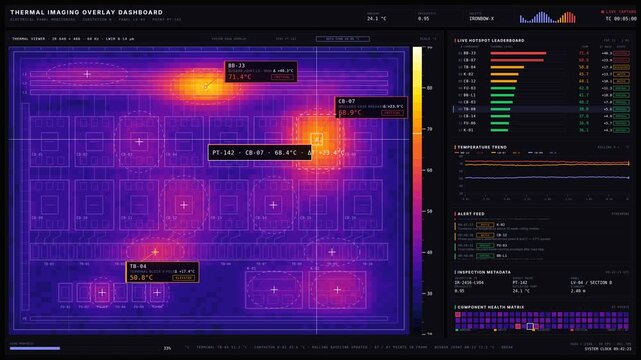Select the crosshair on fuse FU-03
641x360 pixels.
pos(102,293)
